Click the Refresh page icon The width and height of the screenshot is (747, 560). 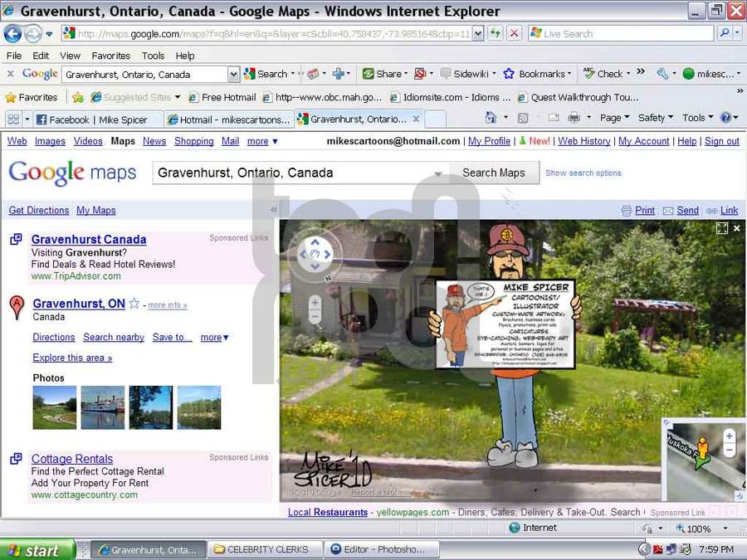[x=496, y=33]
